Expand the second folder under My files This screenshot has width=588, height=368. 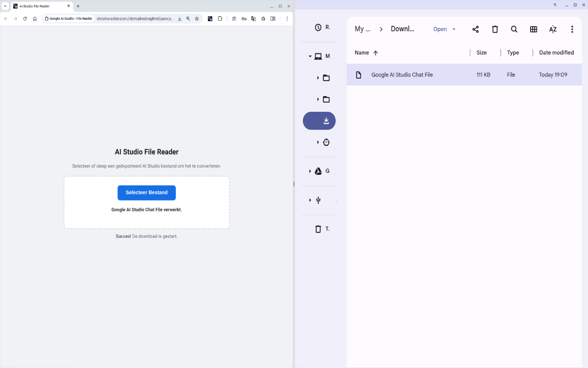coord(318,99)
